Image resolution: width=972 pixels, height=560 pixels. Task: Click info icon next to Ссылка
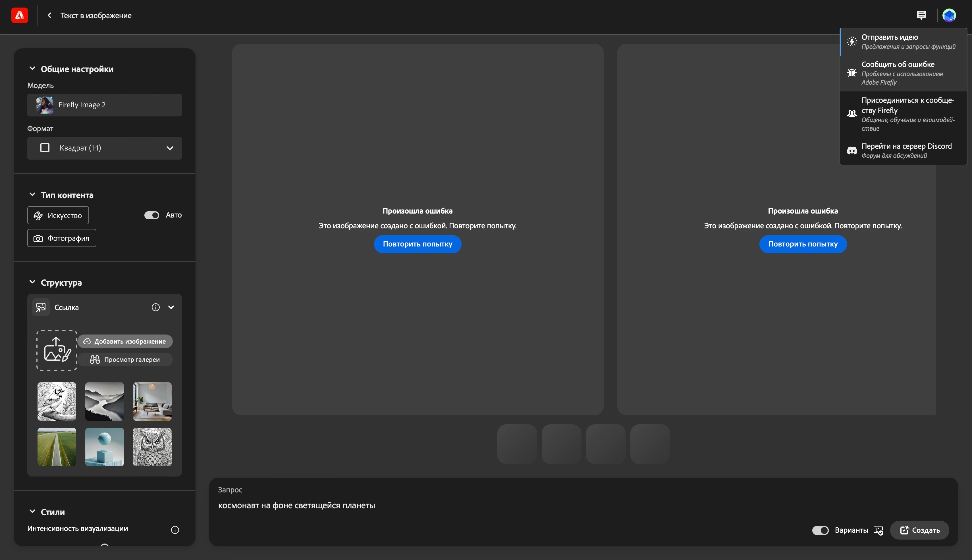coord(155,307)
